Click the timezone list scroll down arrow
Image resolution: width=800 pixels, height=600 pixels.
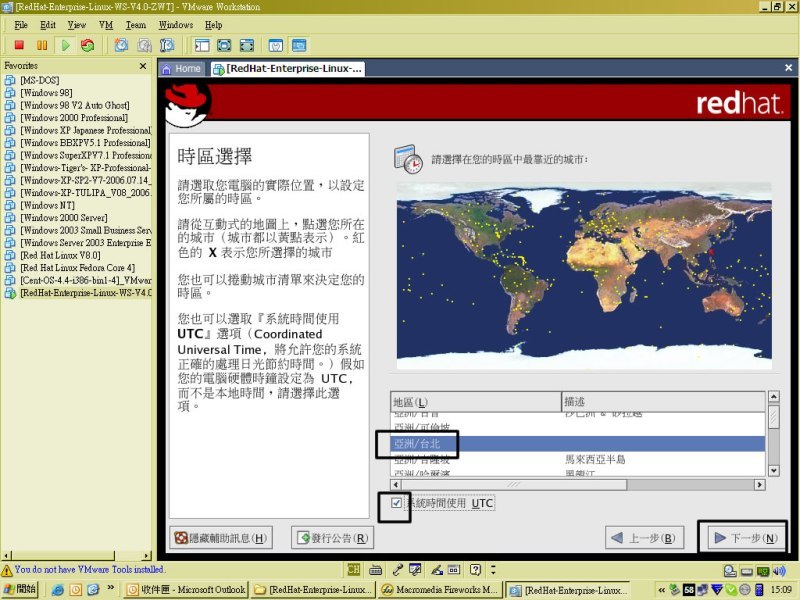tap(773, 470)
